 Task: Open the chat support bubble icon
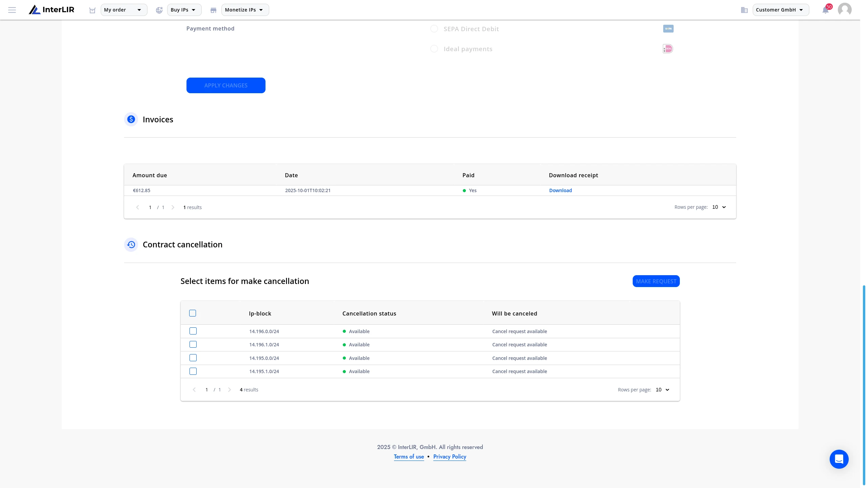point(839,459)
